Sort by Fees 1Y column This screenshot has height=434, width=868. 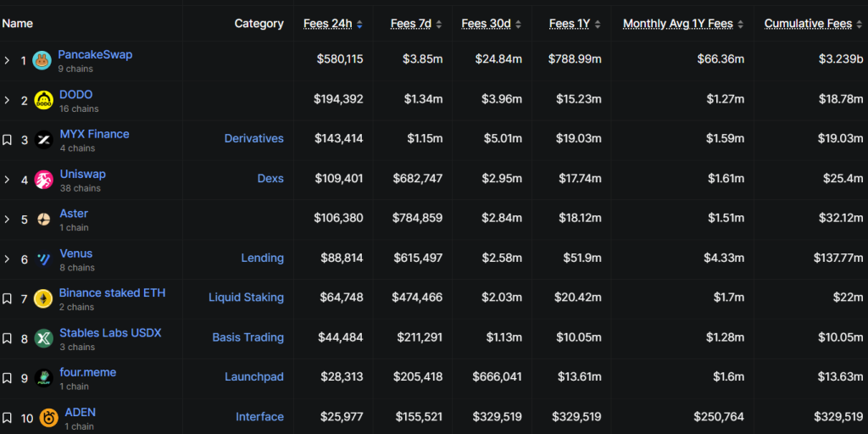coord(575,24)
